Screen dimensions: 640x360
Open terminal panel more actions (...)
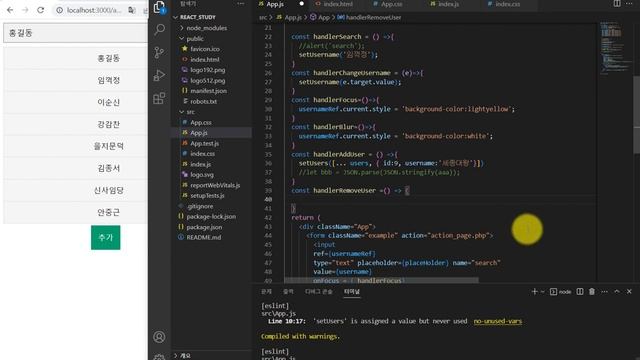pos(604,291)
